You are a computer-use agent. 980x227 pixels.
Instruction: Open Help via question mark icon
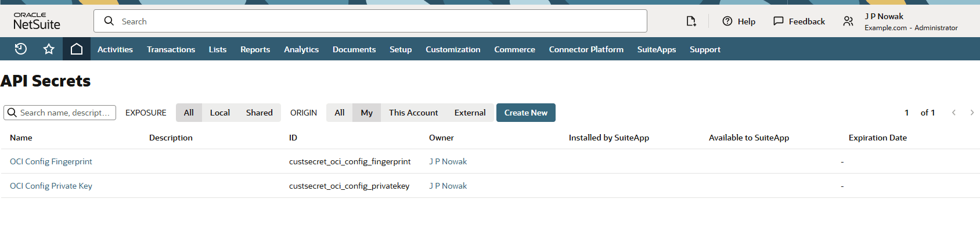727,21
